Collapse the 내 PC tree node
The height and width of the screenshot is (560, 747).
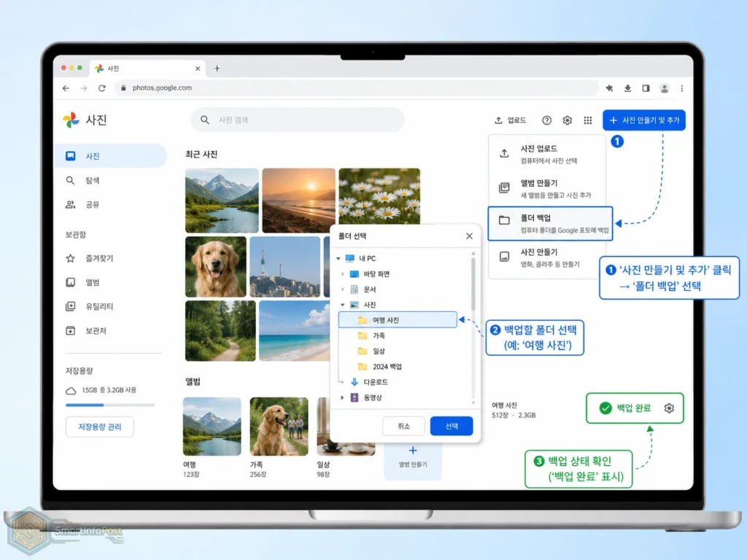pyautogui.click(x=338, y=259)
